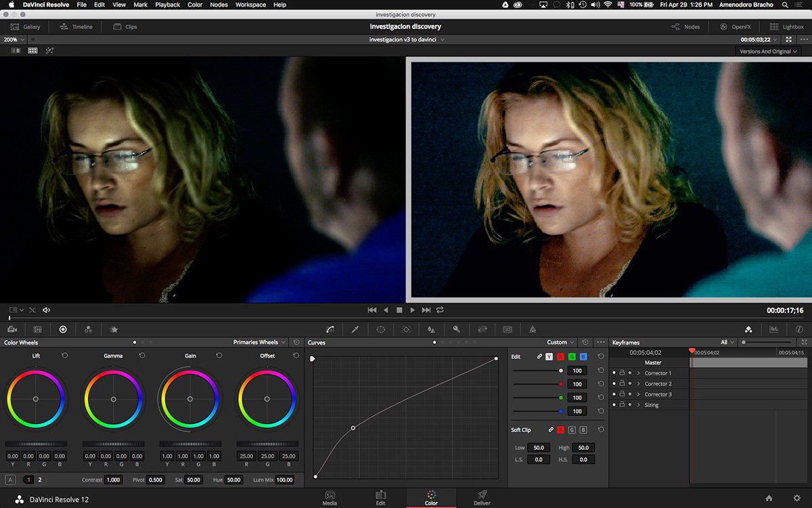Switch to the Edit page
The width and height of the screenshot is (812, 508).
click(x=380, y=498)
